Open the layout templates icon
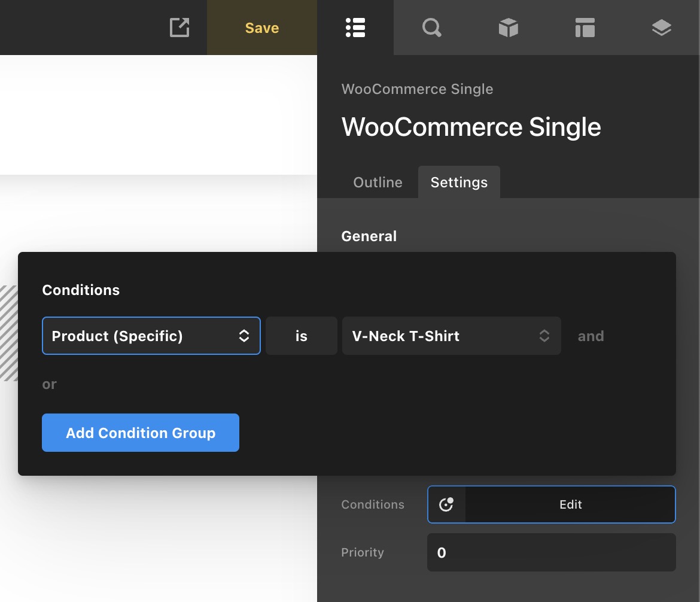This screenshot has width=700, height=602. pos(585,28)
